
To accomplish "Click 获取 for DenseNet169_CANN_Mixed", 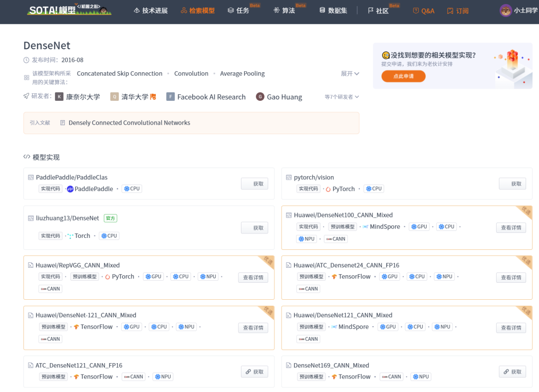I will [x=512, y=372].
